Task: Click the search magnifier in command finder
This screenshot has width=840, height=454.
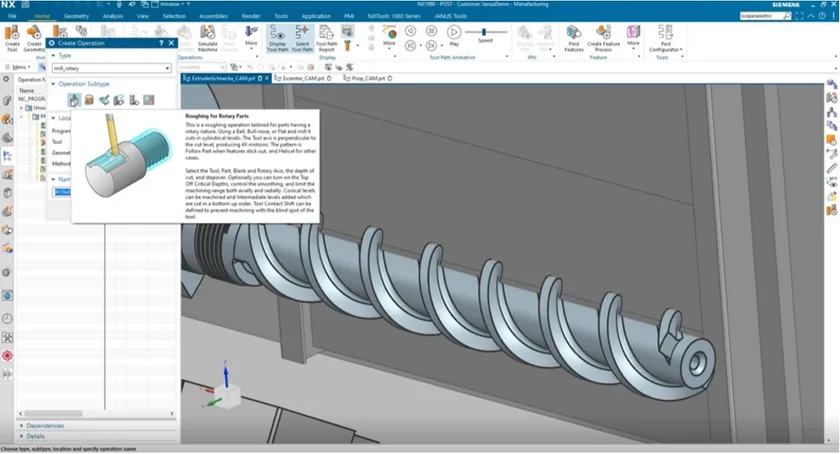Action: [x=786, y=16]
